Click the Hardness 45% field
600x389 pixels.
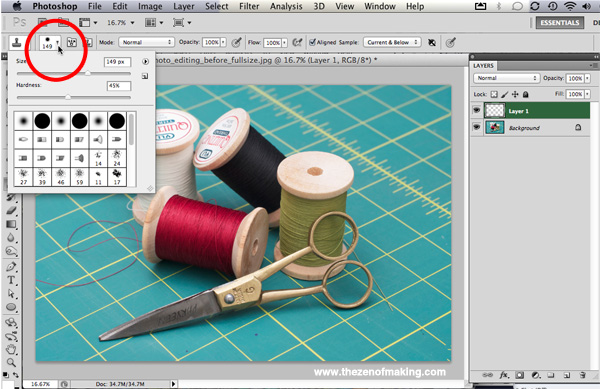[119, 86]
